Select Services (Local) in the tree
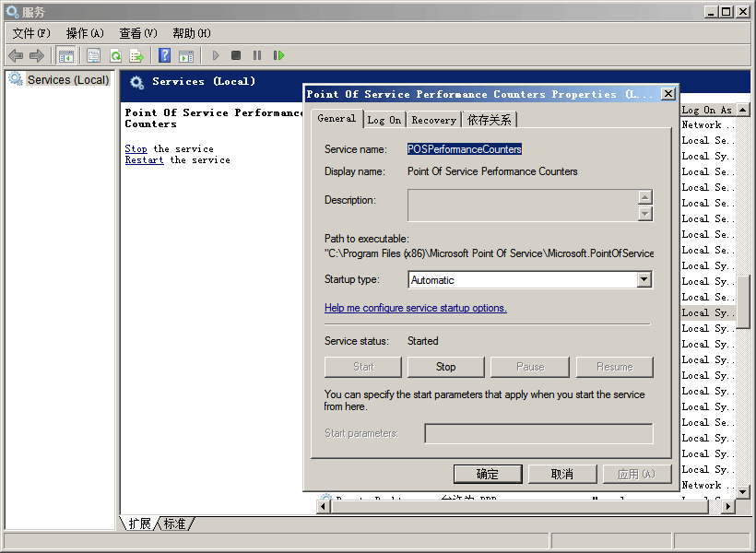Image resolution: width=756 pixels, height=553 pixels. pyautogui.click(x=67, y=80)
